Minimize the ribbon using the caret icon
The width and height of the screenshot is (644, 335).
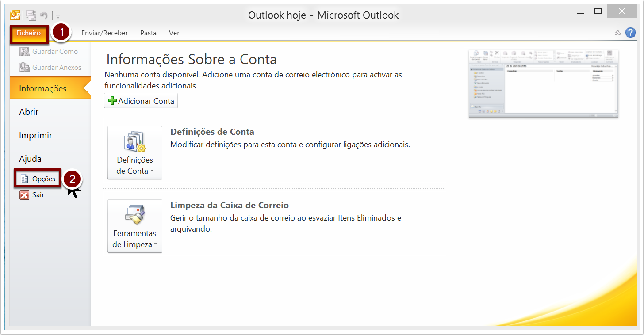[x=618, y=33]
